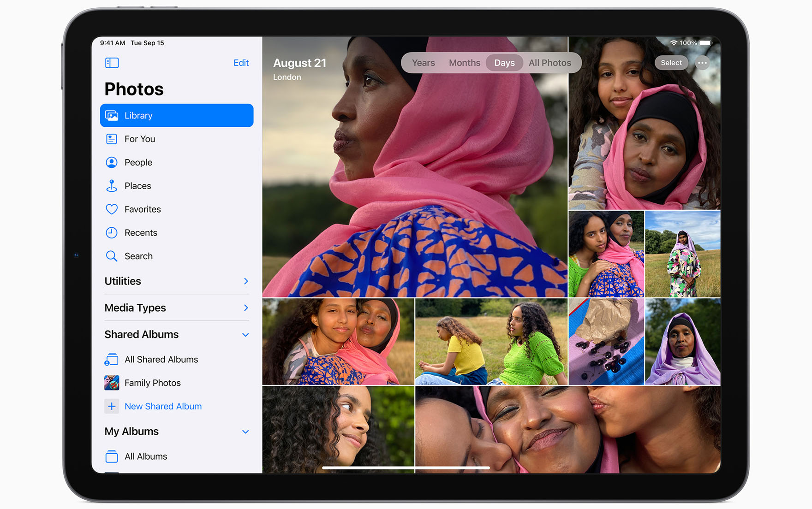Switch to the Months view

coord(464,63)
